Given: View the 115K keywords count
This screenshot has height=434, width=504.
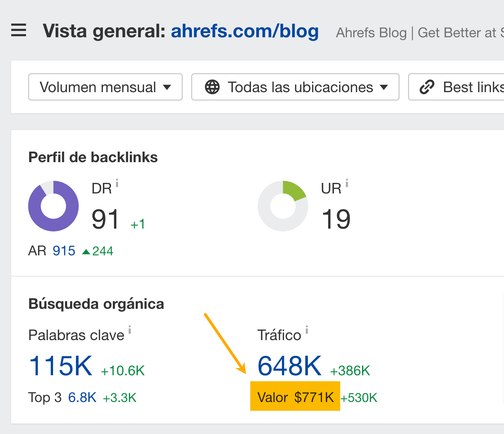Looking at the screenshot, I should pos(60,366).
